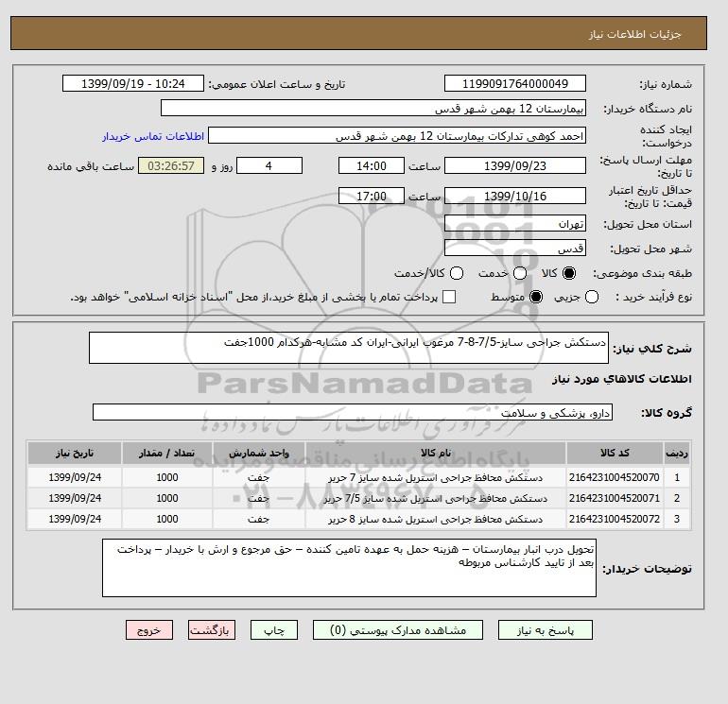Select the کالا radio button
The image size is (728, 704).
[569, 273]
